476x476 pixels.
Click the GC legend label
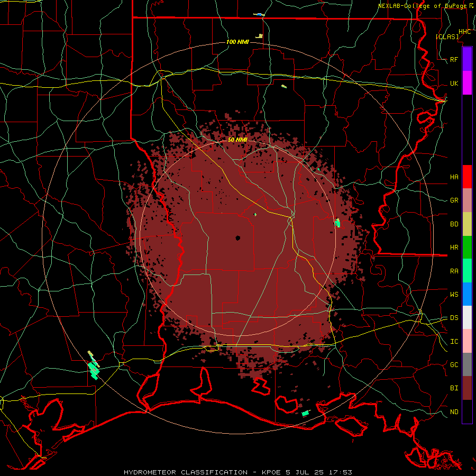[454, 364]
